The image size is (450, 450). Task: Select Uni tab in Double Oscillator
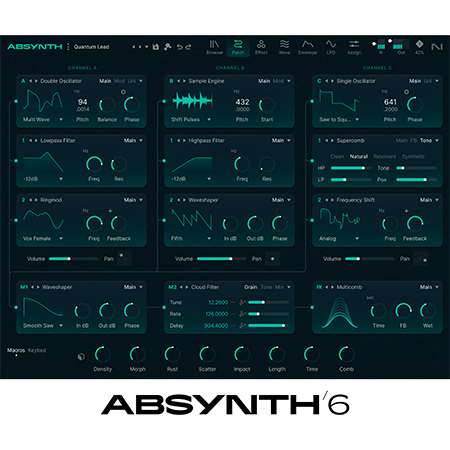tap(132, 81)
